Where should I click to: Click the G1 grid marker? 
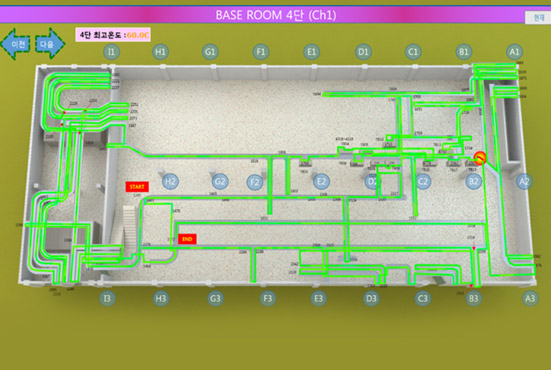210,52
